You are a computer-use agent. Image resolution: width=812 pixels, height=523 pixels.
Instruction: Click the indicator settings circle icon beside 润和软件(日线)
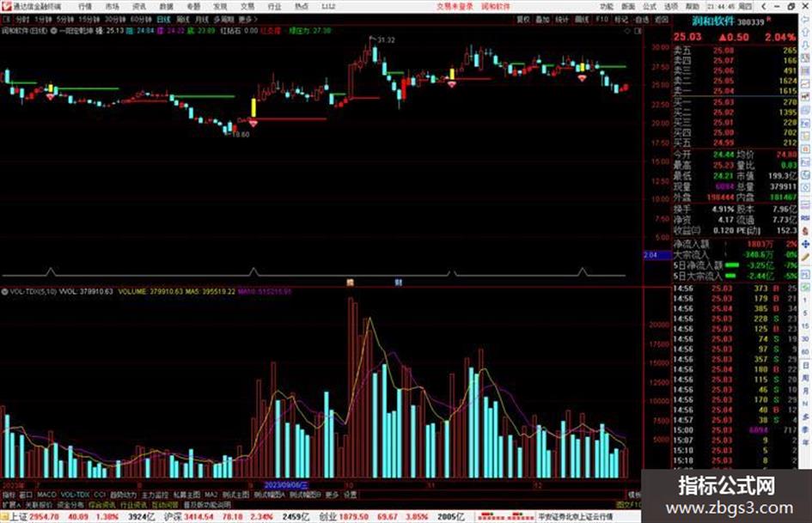pos(53,31)
